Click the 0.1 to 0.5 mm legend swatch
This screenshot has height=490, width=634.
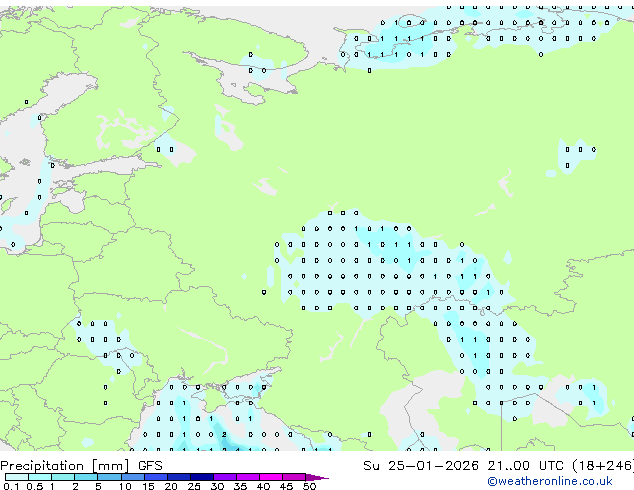click(x=17, y=477)
